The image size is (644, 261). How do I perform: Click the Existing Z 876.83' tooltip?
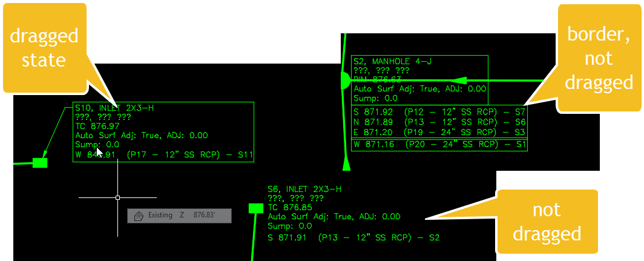click(x=179, y=216)
